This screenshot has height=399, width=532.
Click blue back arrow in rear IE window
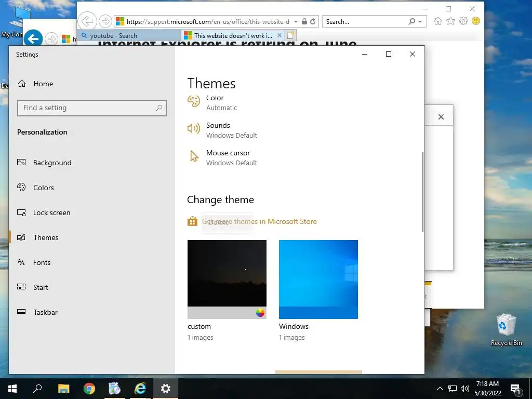pos(33,39)
